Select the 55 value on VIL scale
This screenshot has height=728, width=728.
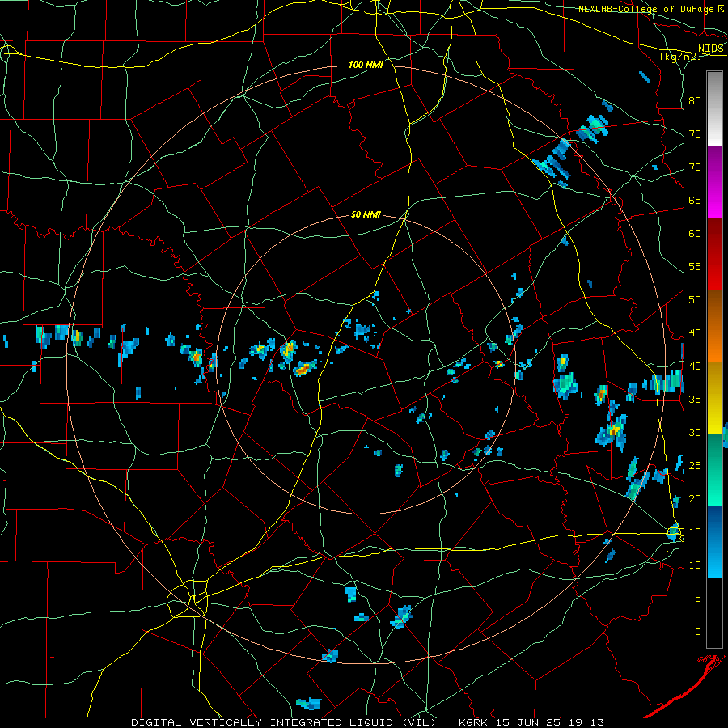[695, 266]
